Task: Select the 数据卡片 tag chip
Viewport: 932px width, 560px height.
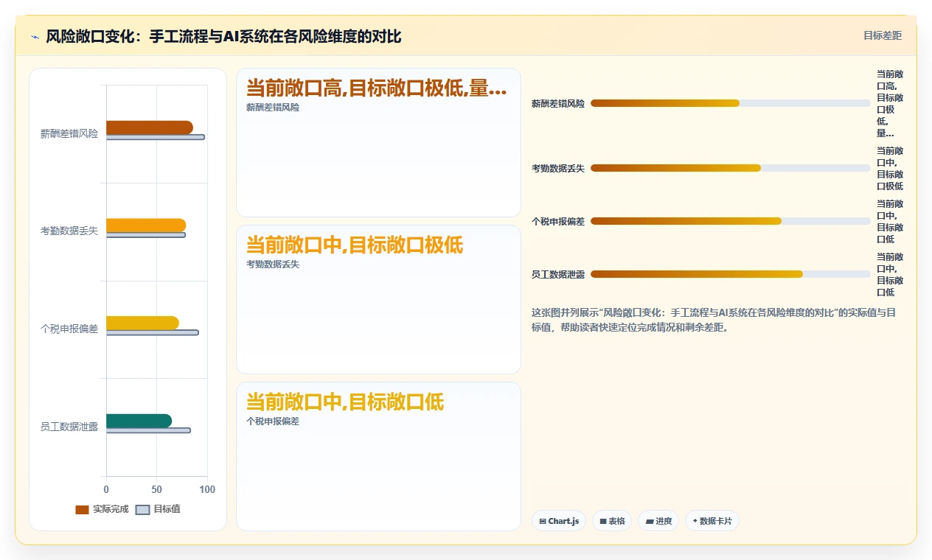Action: click(712, 521)
